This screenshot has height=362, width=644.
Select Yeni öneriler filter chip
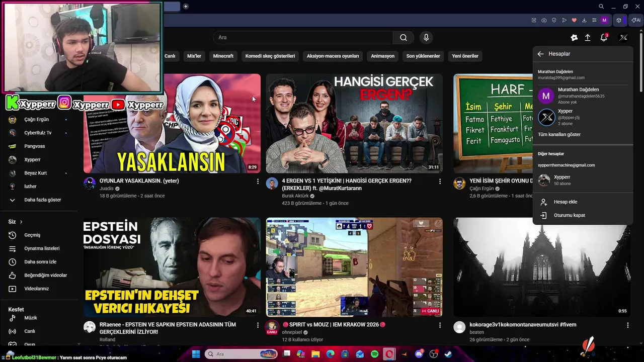point(465,56)
